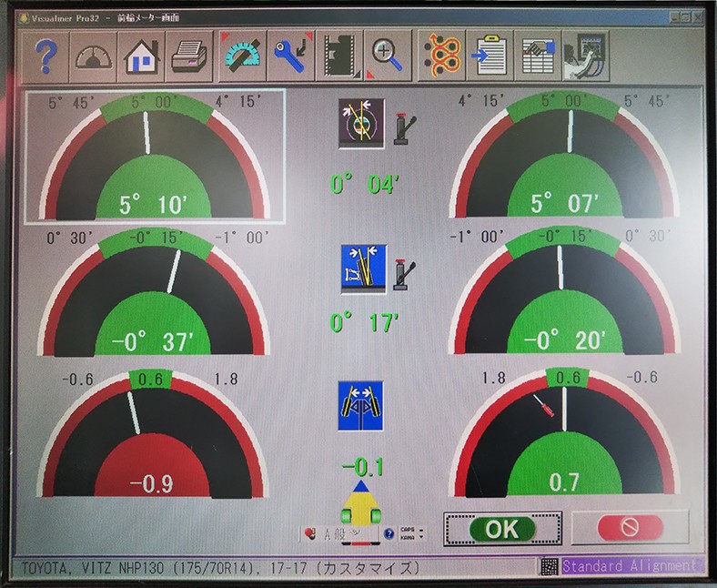Image resolution: width=717 pixels, height=588 pixels.
Task: Click the orange linked-circles toolbar icon
Action: (441, 56)
